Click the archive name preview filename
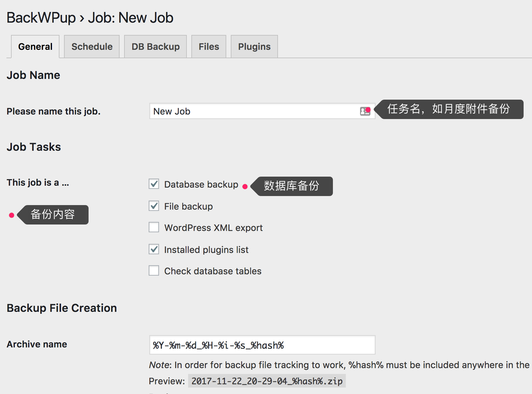The height and width of the screenshot is (394, 532). (x=267, y=381)
